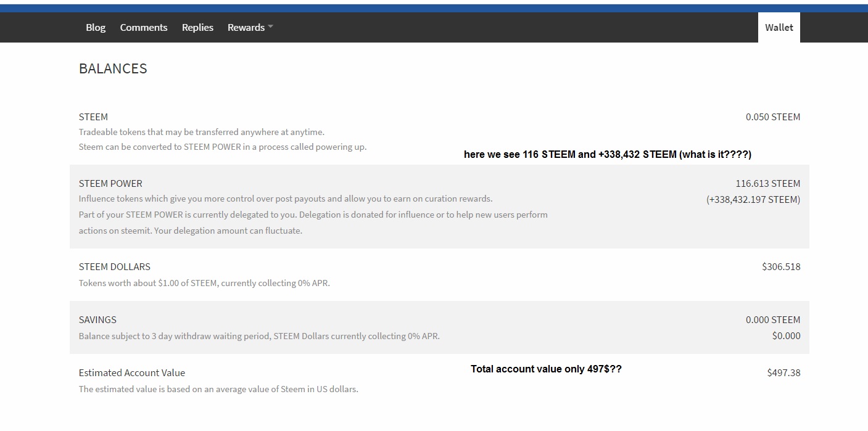Click the STEEM DOLLARS section label
Viewport: 868px width, 431px height.
pos(114,267)
